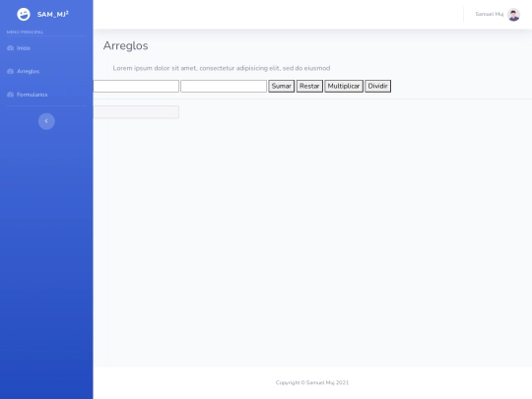
Task: Click the Copyright © Samuel Muj 2021 footer text
Action: point(312,382)
